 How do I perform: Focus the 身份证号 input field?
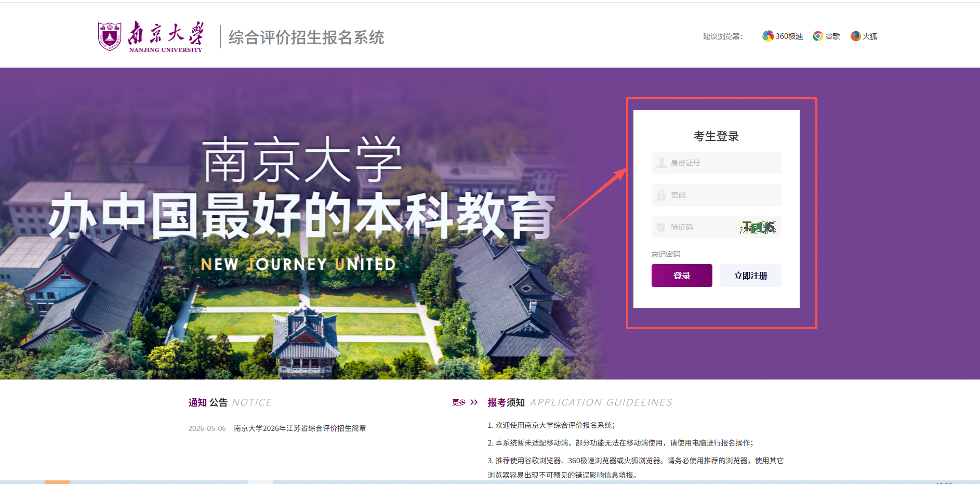point(717,163)
